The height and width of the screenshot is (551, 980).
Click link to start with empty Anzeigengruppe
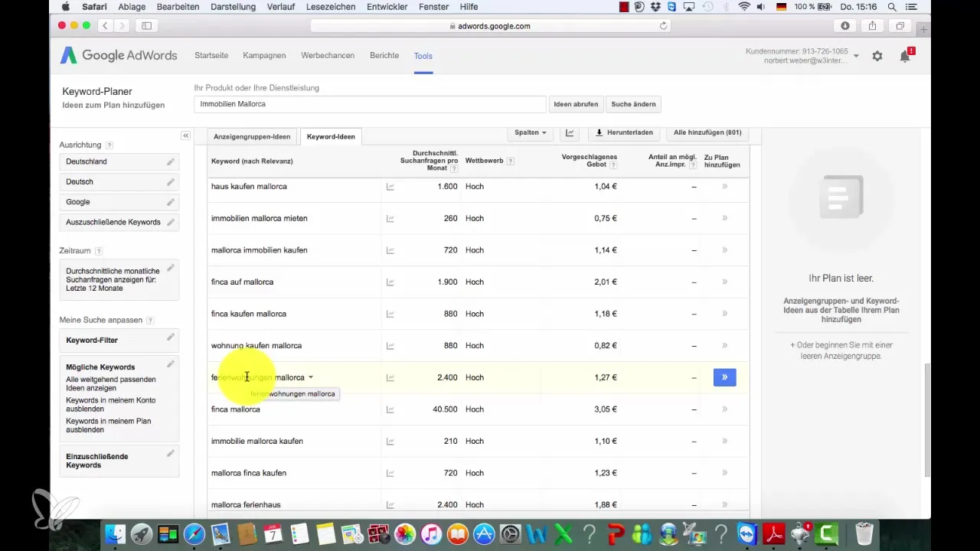[841, 350]
